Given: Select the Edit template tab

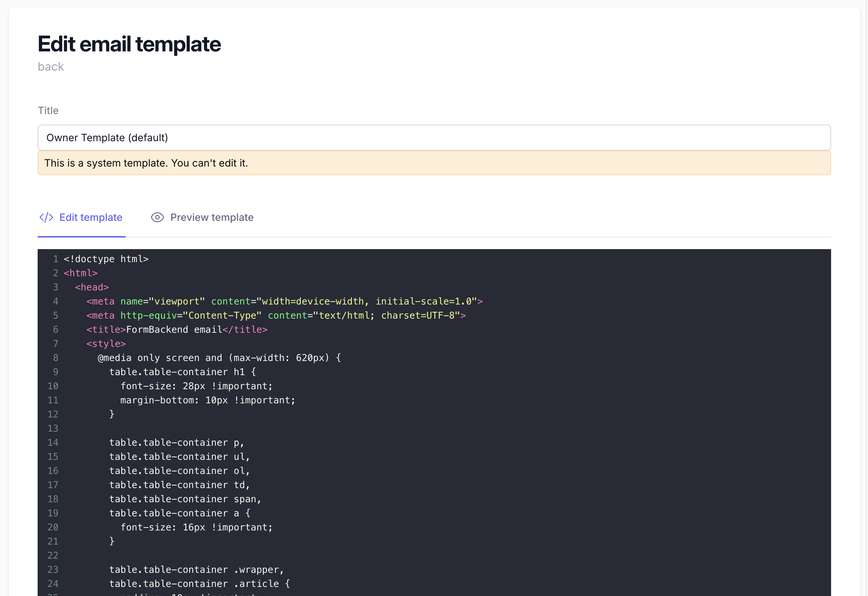Looking at the screenshot, I should tap(80, 217).
